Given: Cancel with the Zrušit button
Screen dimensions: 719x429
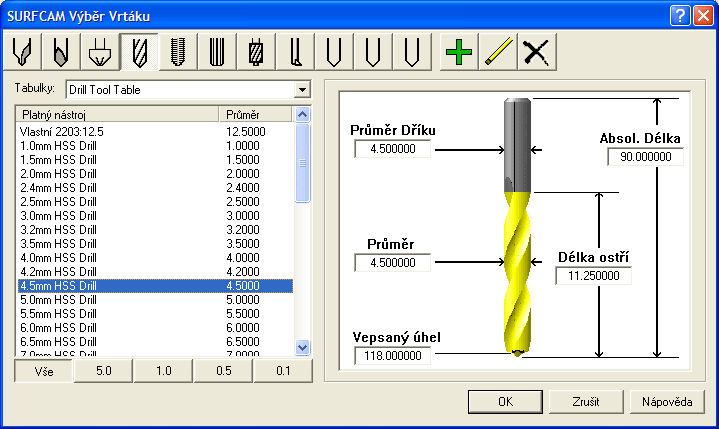Looking at the screenshot, I should 586,402.
